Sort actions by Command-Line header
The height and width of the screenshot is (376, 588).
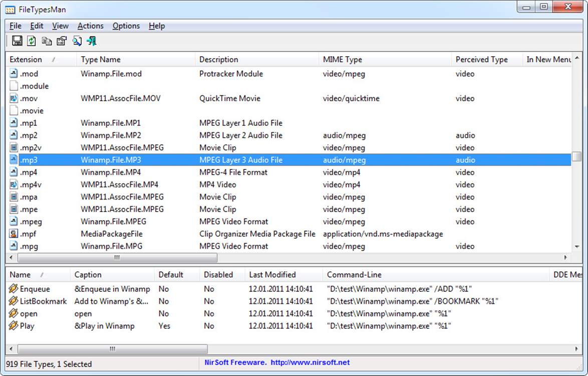coord(436,275)
